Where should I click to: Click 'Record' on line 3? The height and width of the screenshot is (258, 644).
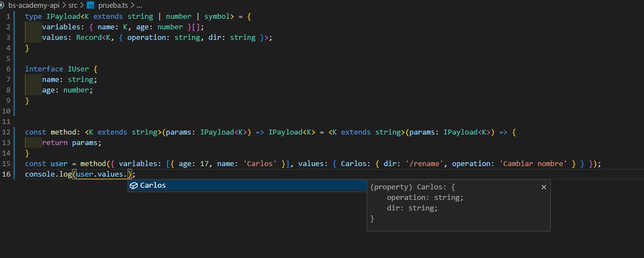point(89,37)
